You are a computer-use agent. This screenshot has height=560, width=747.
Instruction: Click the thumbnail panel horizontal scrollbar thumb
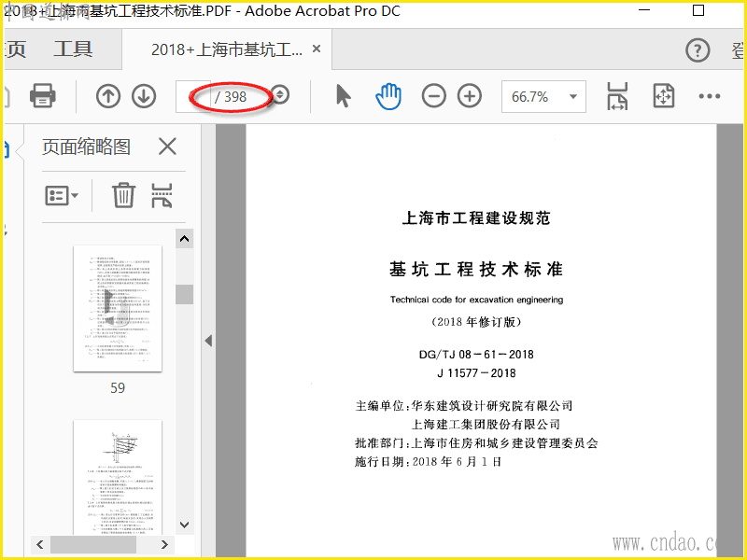click(x=93, y=544)
